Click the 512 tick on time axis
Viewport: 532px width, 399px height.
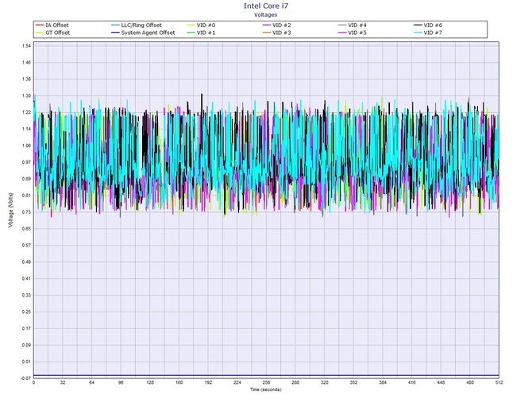499,382
